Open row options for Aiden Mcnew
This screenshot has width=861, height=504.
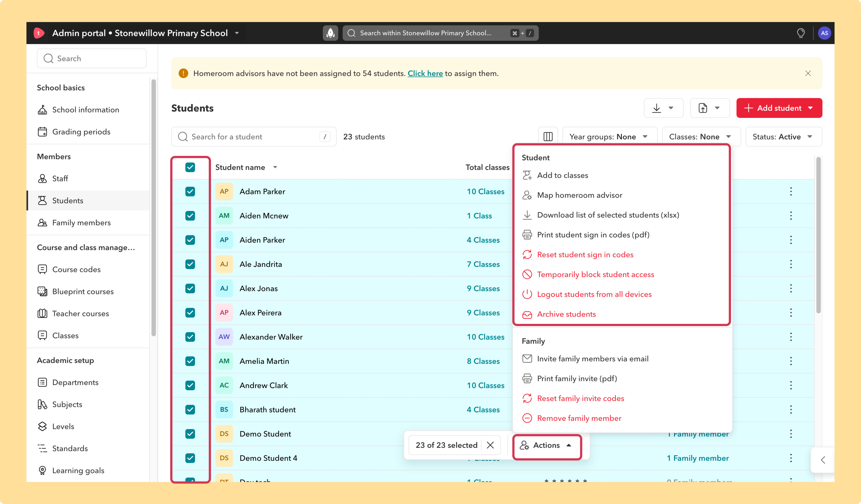[791, 216]
